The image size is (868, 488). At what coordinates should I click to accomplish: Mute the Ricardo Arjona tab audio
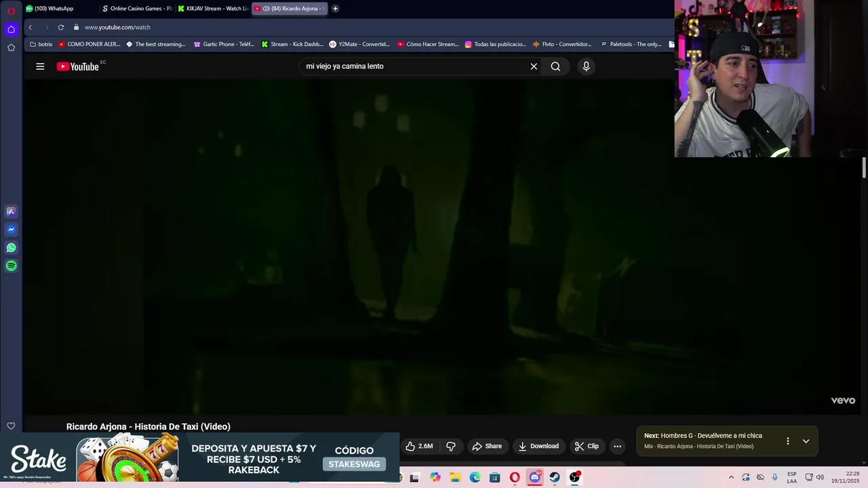(x=266, y=9)
